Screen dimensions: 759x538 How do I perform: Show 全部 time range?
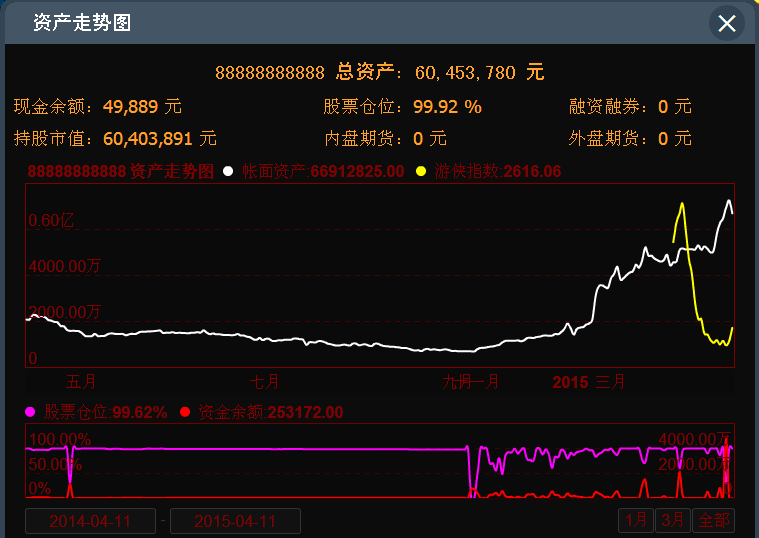(x=713, y=520)
